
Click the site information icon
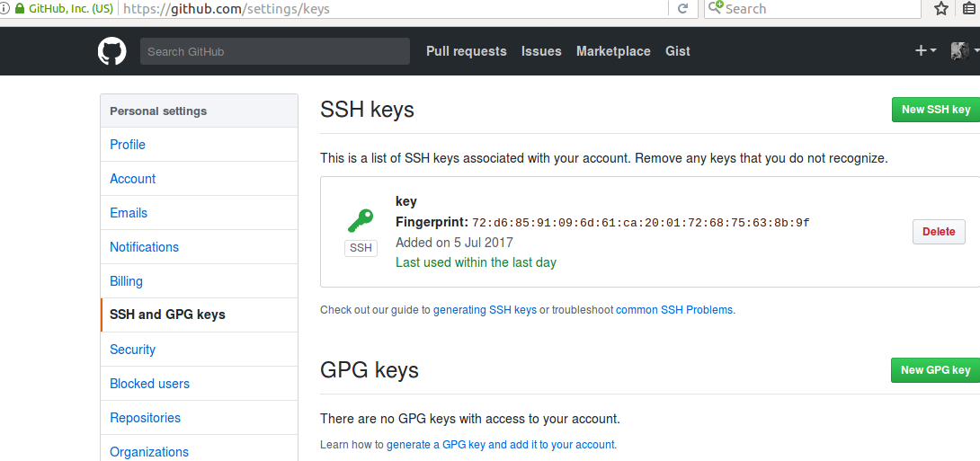pos(4,9)
